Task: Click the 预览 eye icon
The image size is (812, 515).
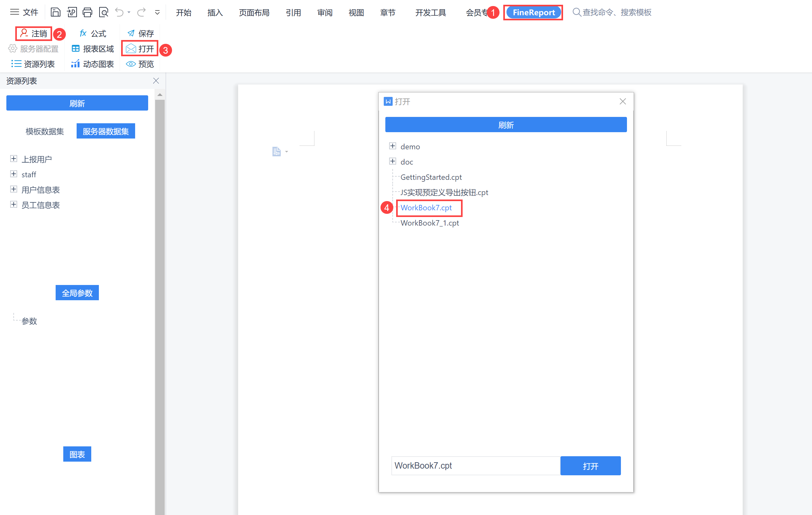Action: pos(130,64)
